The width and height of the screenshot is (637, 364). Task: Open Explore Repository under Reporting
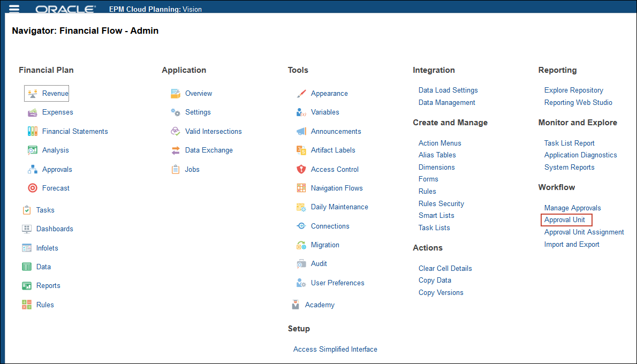pos(573,90)
